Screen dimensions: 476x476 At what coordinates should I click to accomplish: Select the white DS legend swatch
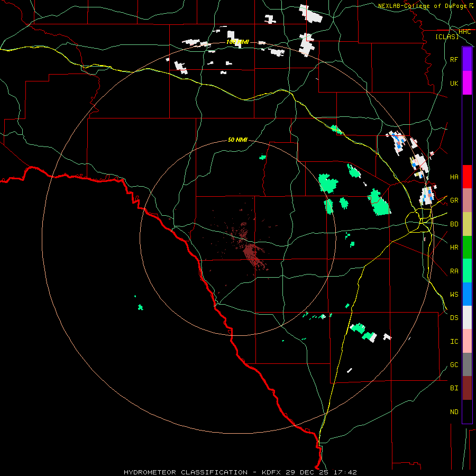coord(467,317)
